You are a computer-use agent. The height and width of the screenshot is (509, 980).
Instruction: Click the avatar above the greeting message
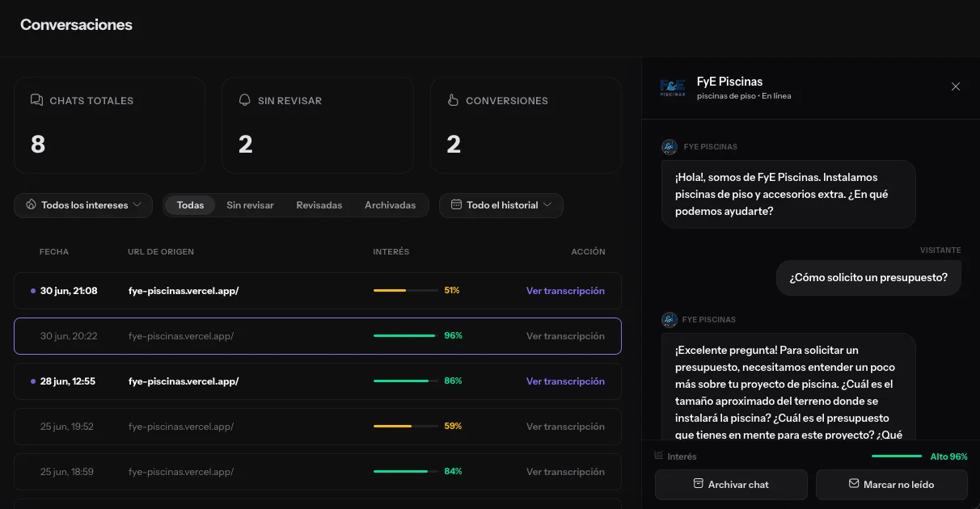pyautogui.click(x=670, y=147)
